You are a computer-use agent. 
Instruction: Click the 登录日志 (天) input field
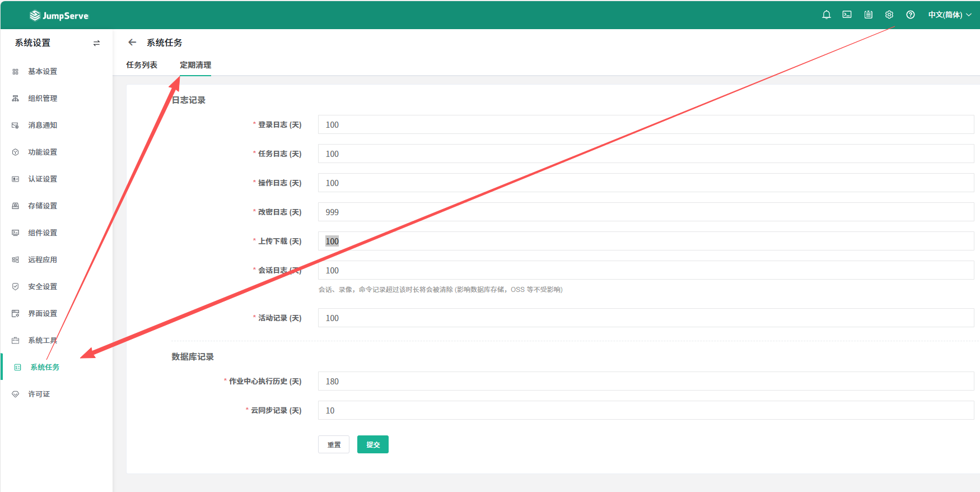pyautogui.click(x=645, y=124)
